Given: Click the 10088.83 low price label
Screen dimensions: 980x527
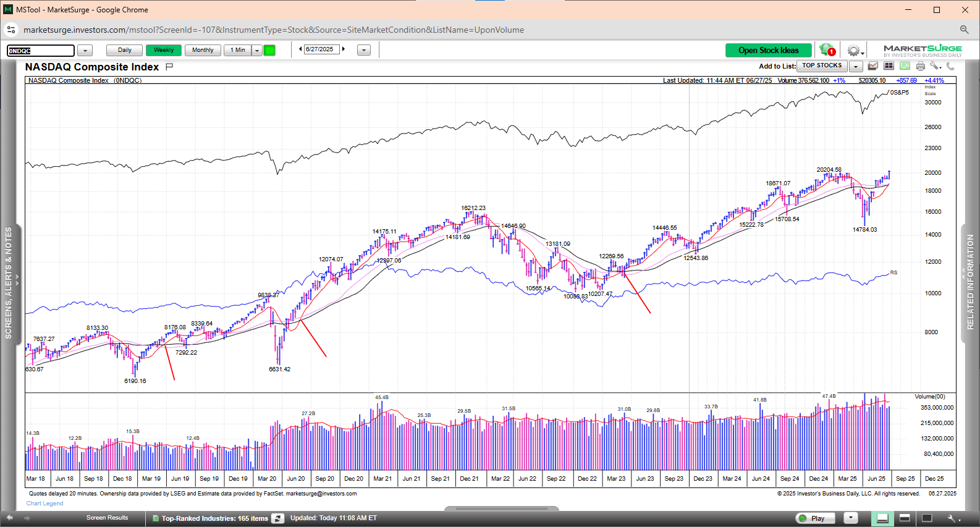Looking at the screenshot, I should 575,297.
